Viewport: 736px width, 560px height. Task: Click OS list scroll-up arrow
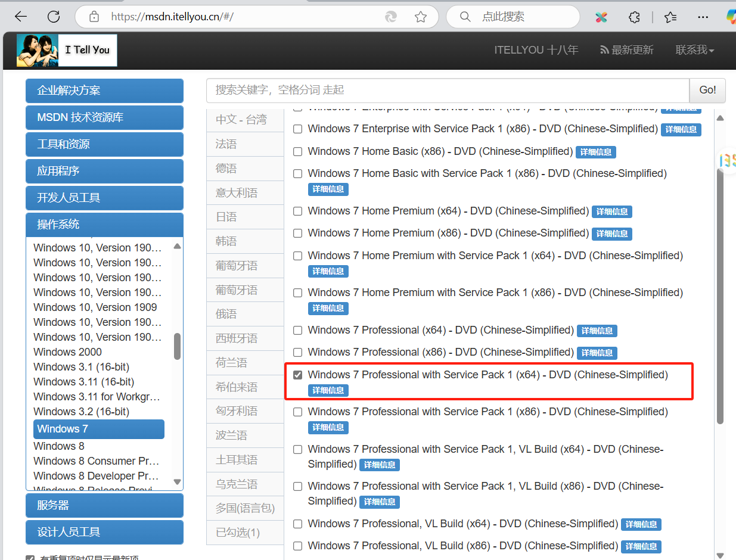(x=177, y=246)
